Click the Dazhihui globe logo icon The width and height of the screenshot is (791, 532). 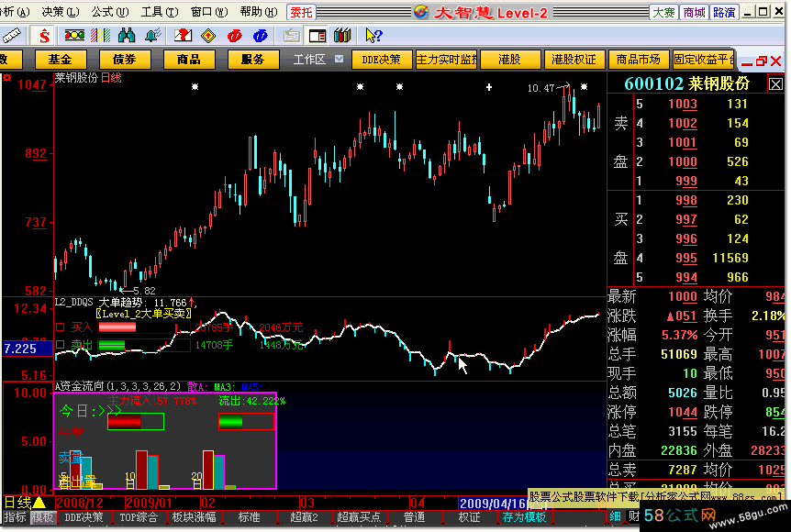[x=420, y=12]
